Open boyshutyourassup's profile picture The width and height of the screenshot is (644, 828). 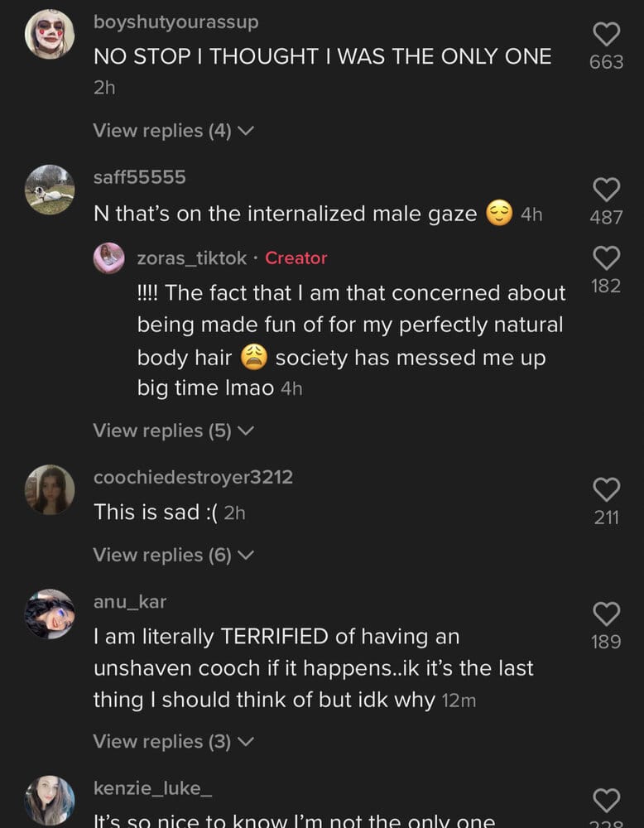coord(50,34)
